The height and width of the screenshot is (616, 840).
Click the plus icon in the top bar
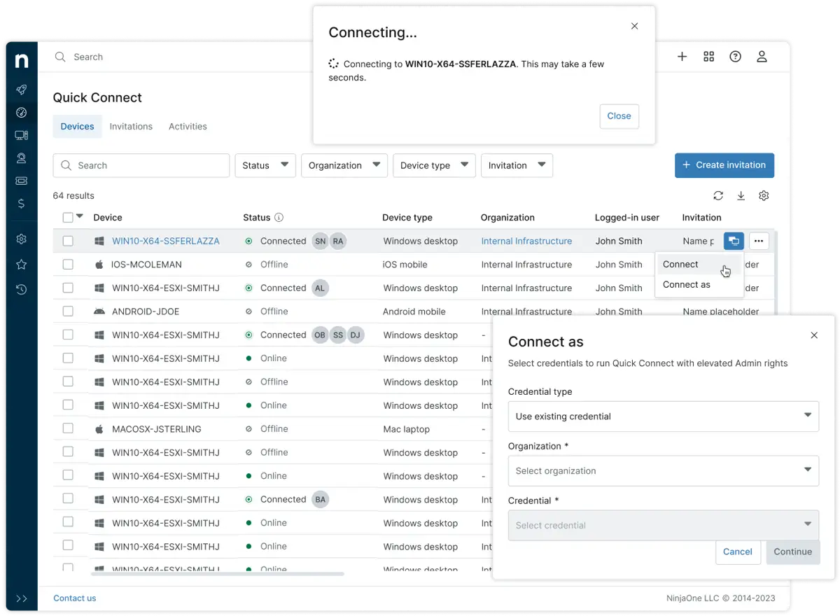(x=682, y=57)
